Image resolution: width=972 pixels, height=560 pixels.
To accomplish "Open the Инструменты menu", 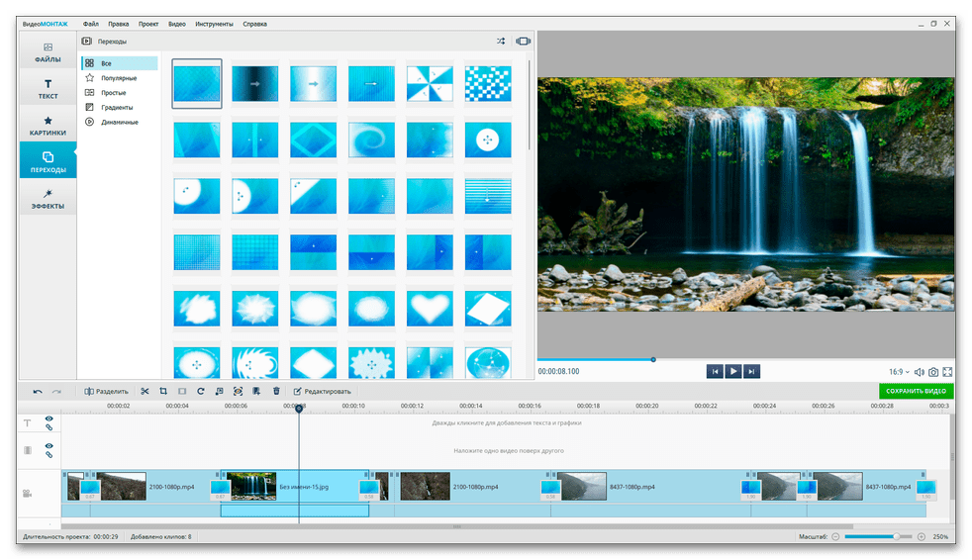I will click(212, 22).
